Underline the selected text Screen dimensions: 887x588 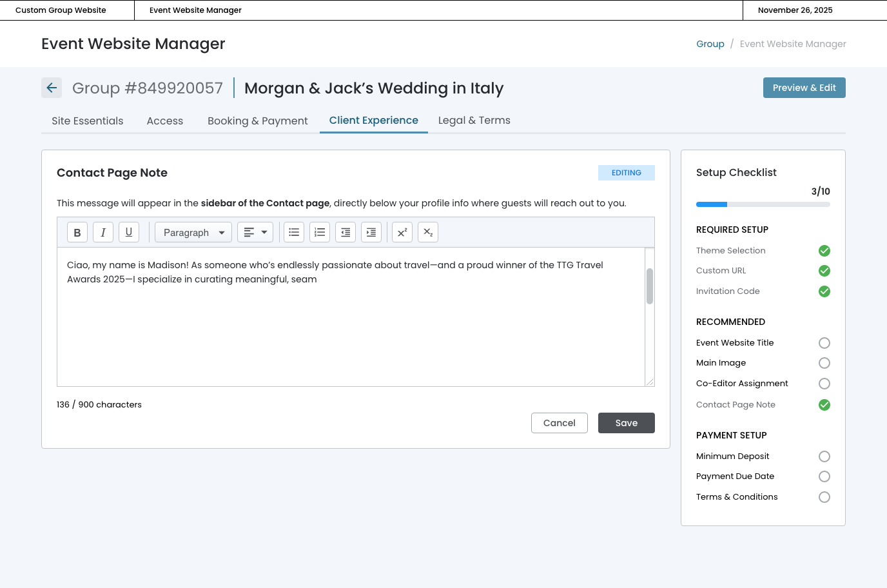pos(129,232)
